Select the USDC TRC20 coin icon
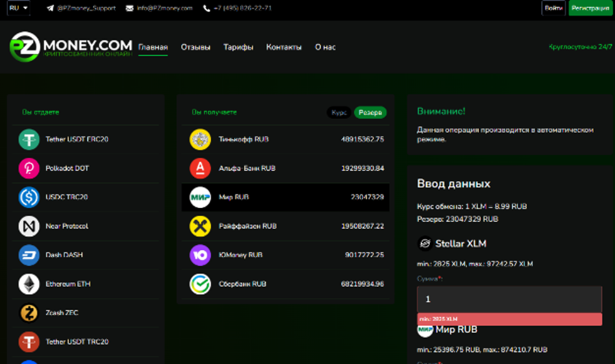 29,197
